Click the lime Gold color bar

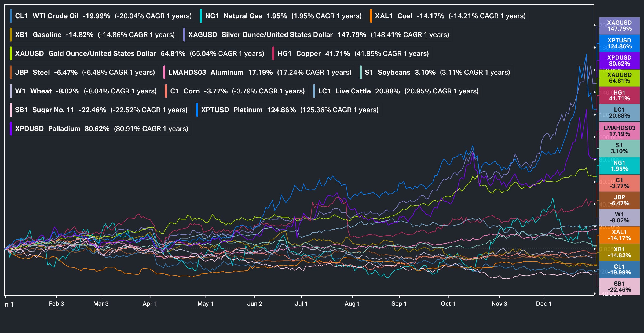pyautogui.click(x=11, y=54)
